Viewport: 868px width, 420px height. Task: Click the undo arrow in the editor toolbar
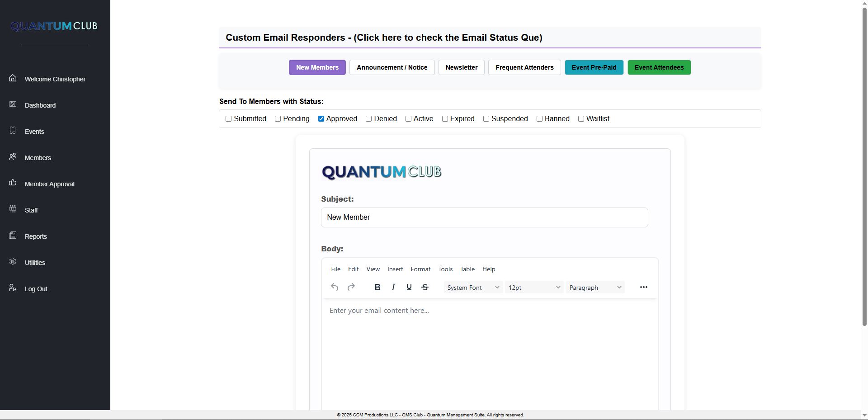click(x=335, y=287)
